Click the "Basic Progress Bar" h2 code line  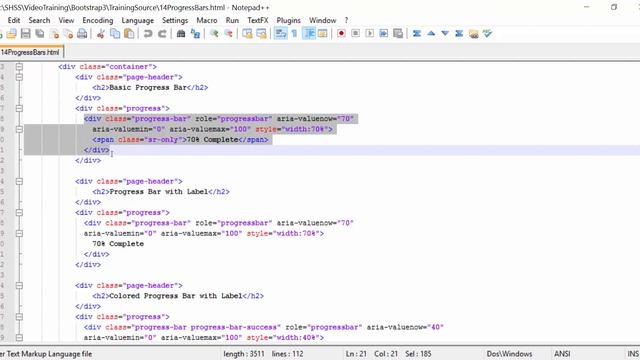pos(150,87)
